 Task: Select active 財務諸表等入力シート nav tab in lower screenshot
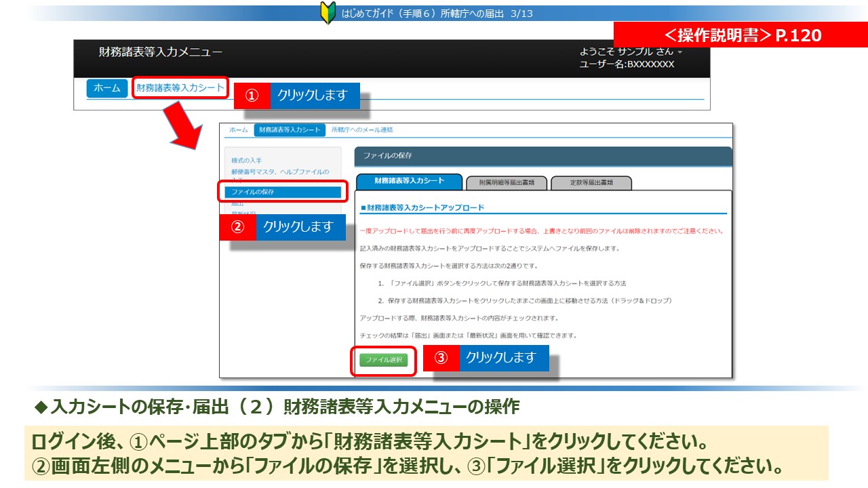coord(290,130)
